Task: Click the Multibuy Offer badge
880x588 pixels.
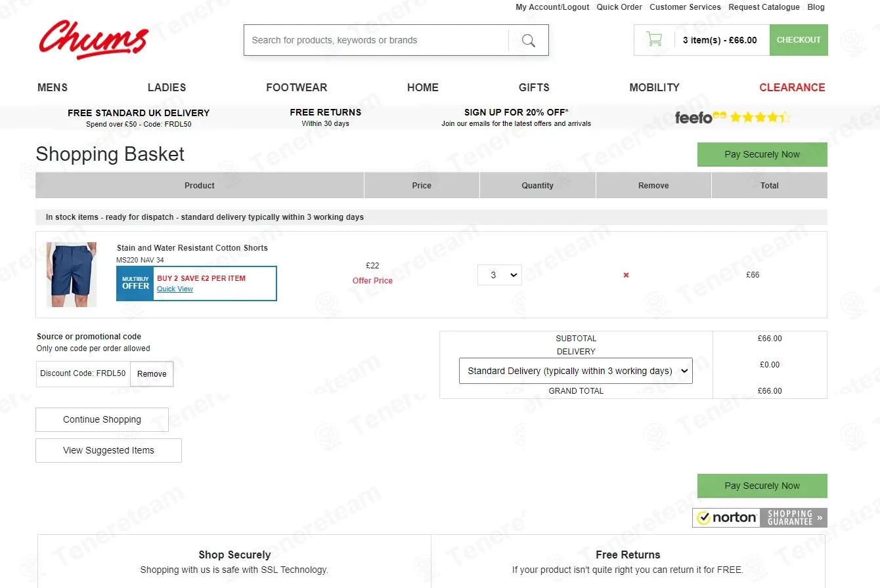Action: click(x=135, y=283)
